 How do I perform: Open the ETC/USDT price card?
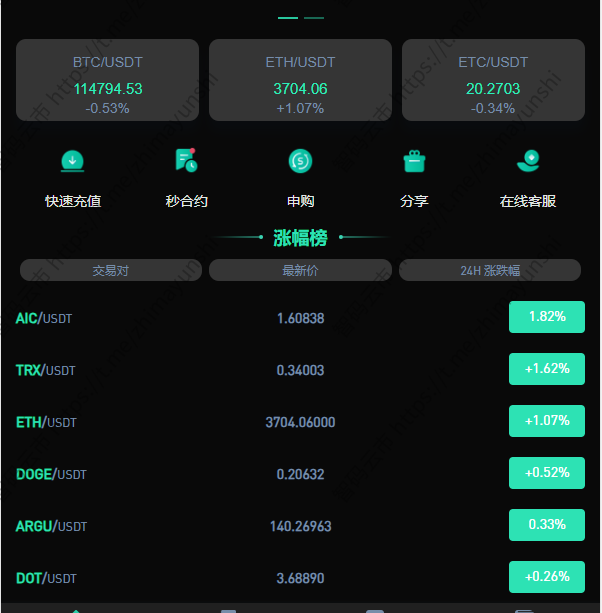493,80
